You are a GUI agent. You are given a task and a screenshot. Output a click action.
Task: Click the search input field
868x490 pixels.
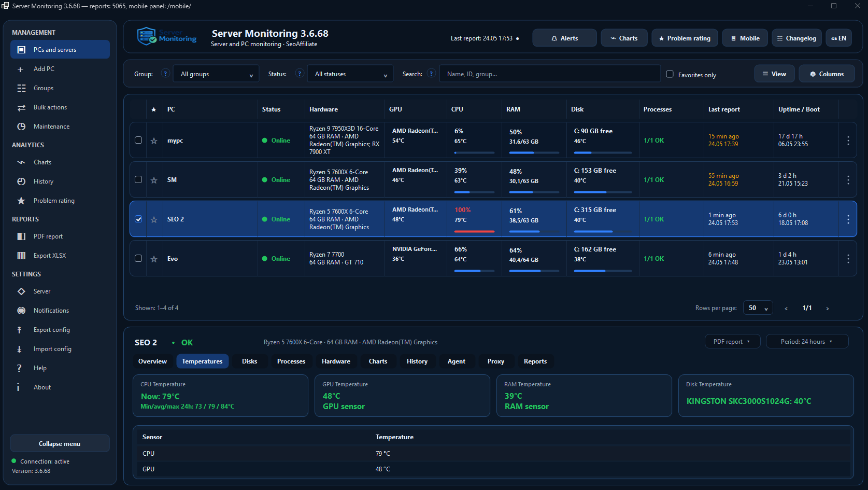click(550, 74)
